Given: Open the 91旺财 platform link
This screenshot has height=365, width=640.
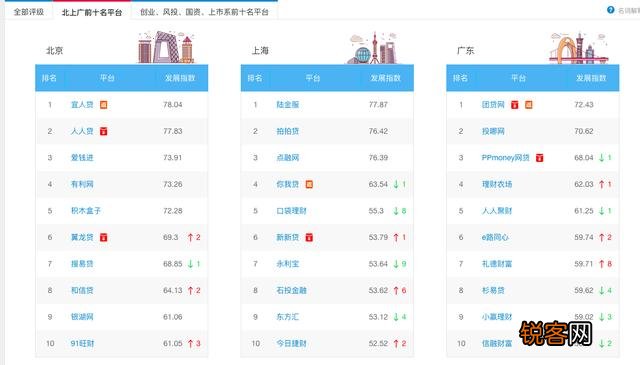Looking at the screenshot, I should point(82,344).
